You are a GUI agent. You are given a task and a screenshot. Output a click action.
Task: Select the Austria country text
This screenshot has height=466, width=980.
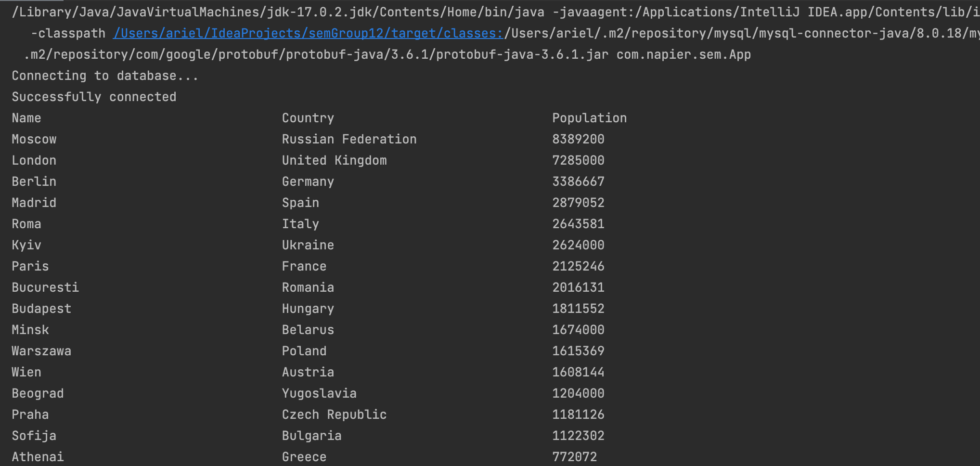308,372
